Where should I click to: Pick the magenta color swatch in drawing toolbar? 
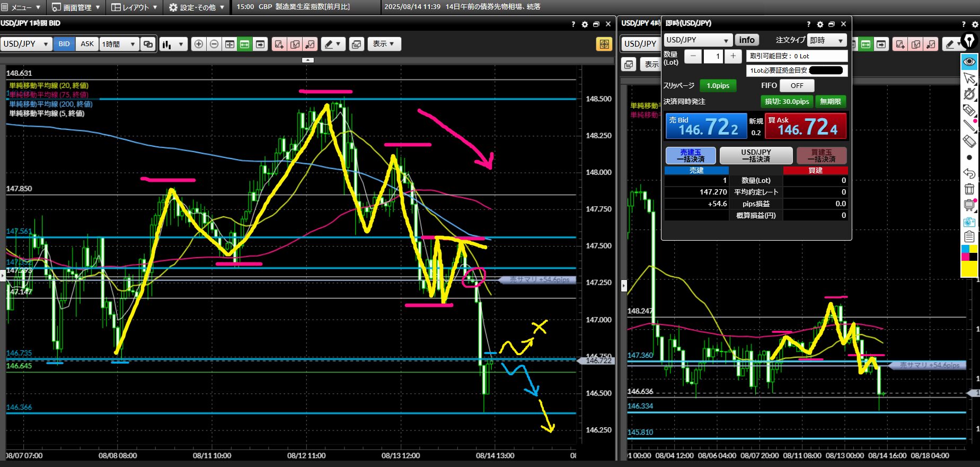point(965,257)
